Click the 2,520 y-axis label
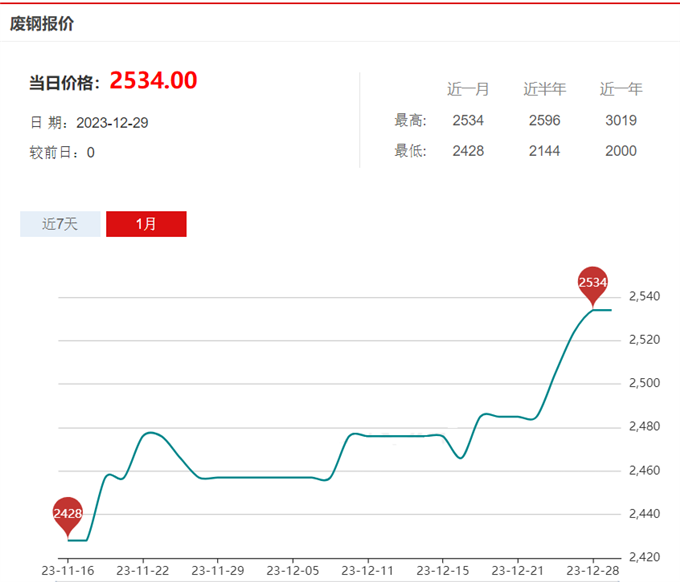This screenshot has width=680, height=582. [644, 340]
